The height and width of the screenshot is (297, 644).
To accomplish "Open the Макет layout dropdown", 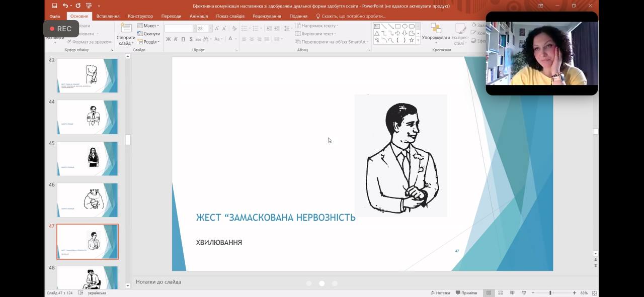I will click(149, 26).
